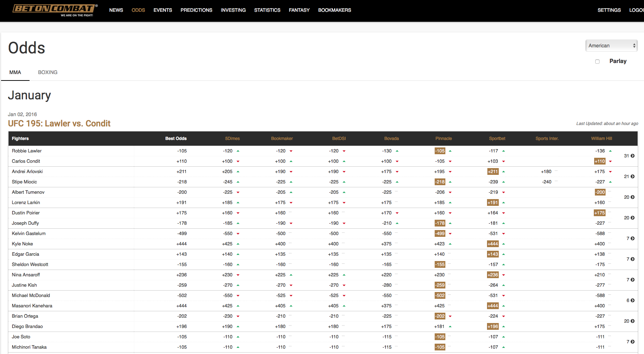Click Bookmaker down arrow for Andrei Arlovski
The width and height of the screenshot is (644, 354).
pyautogui.click(x=291, y=172)
